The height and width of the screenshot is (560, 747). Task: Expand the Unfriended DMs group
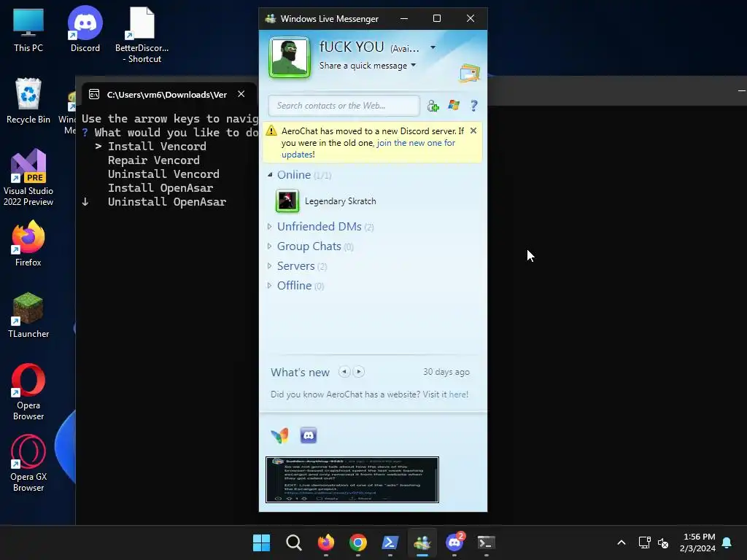(x=270, y=227)
